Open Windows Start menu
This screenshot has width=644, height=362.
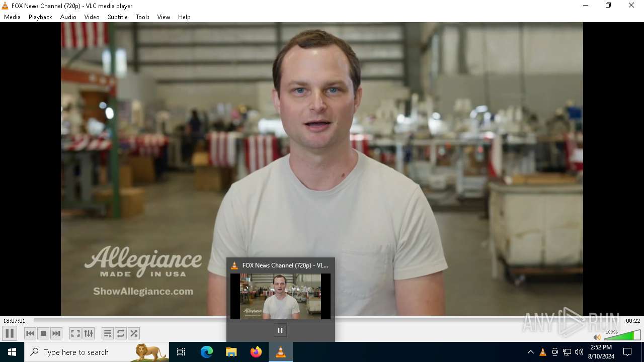click(x=12, y=352)
